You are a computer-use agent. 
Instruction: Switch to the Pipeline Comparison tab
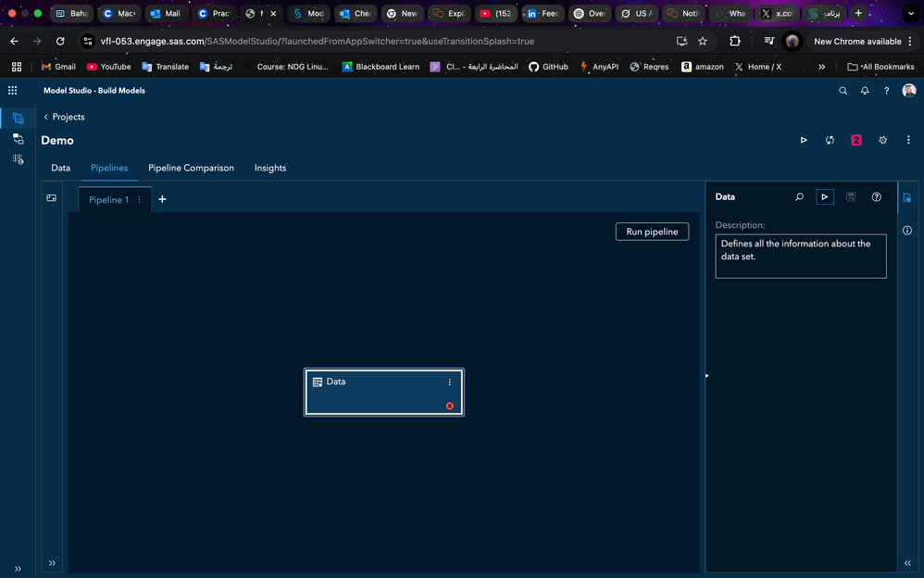191,169
